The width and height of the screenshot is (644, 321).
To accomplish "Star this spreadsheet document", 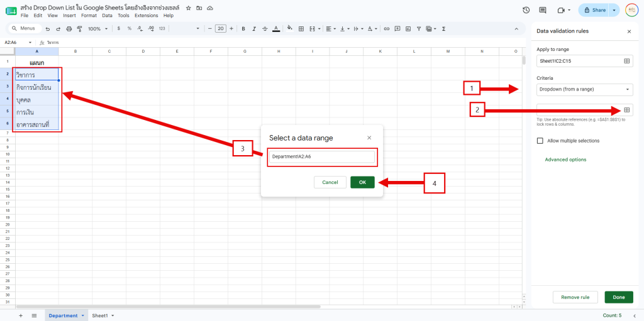I will (189, 8).
